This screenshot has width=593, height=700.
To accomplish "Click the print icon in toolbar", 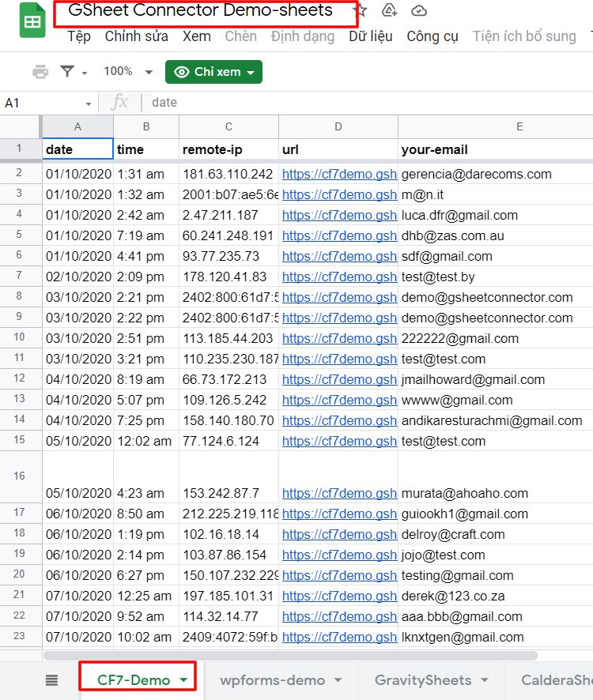I will click(x=40, y=72).
